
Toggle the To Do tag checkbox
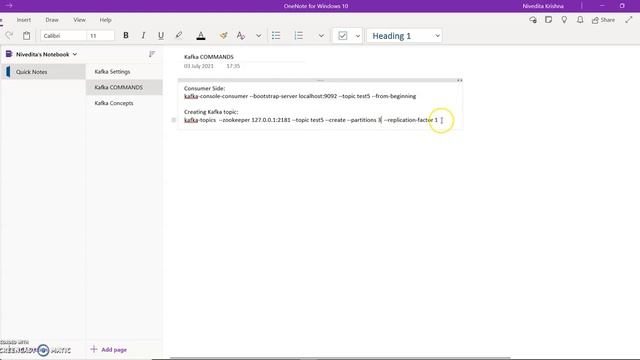pos(342,36)
